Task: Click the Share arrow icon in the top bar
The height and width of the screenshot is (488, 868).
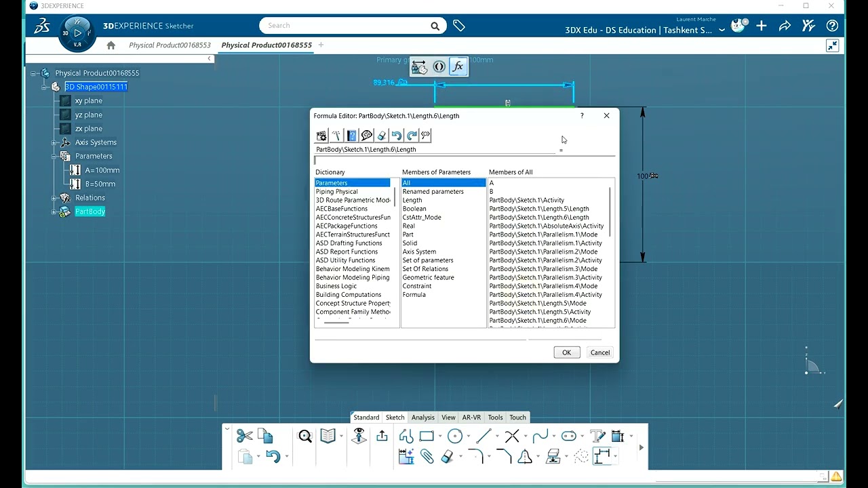Action: point(785,26)
